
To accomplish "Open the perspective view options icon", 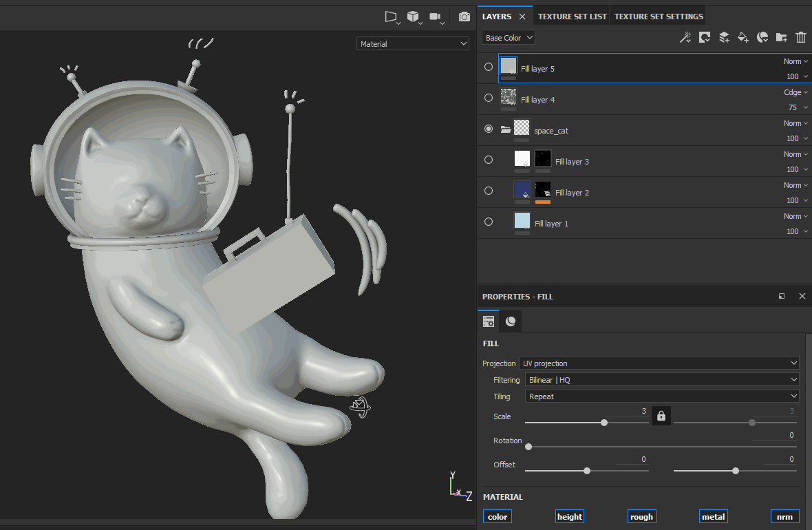I will (x=392, y=17).
